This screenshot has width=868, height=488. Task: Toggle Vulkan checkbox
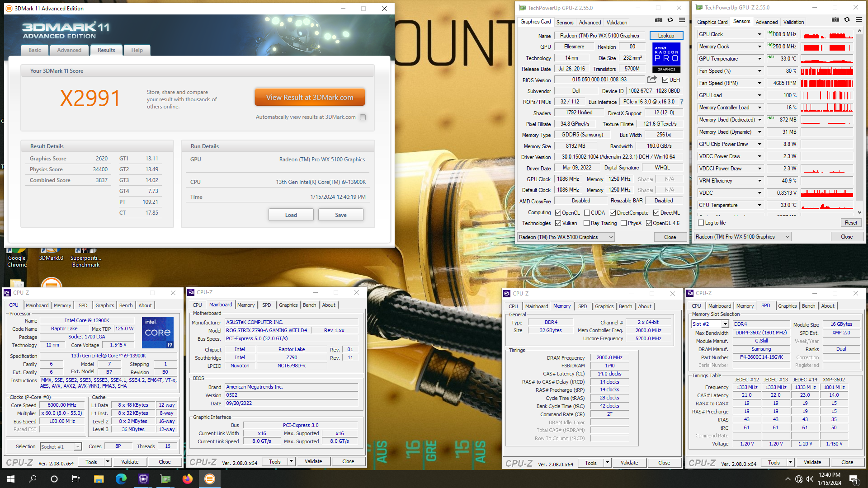(x=558, y=223)
